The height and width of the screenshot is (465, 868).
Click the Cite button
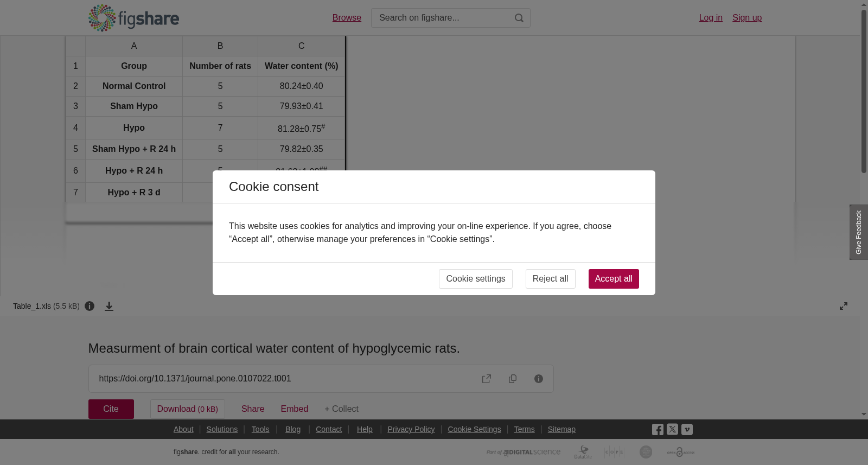tap(111, 409)
